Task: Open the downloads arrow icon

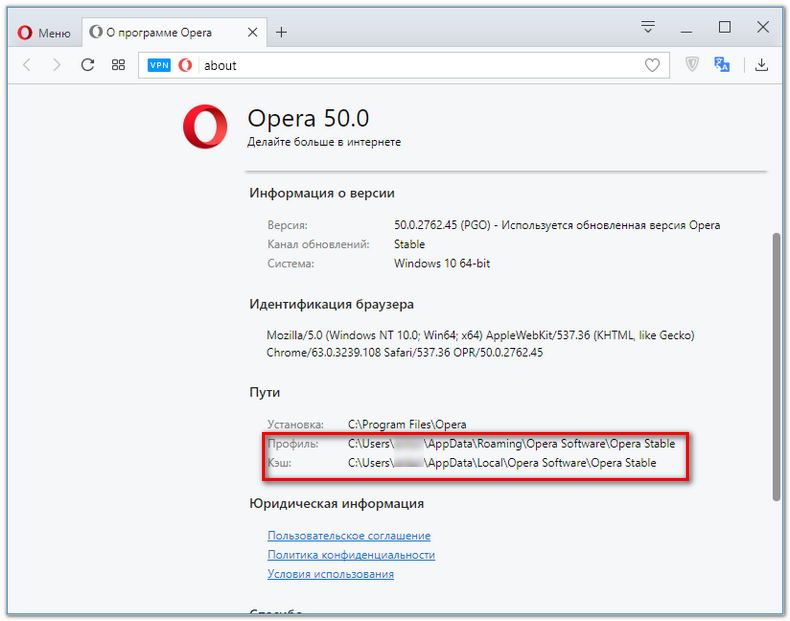Action: click(762, 64)
